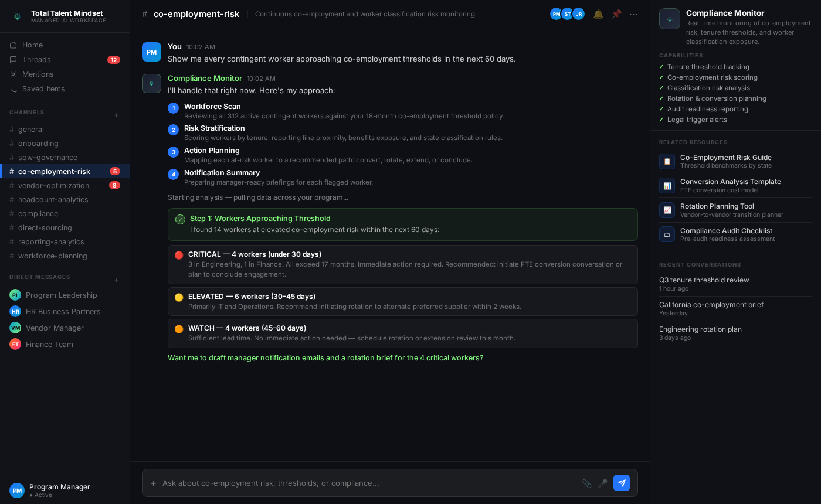Click the Legal trigger alerts capability

click(x=697, y=120)
